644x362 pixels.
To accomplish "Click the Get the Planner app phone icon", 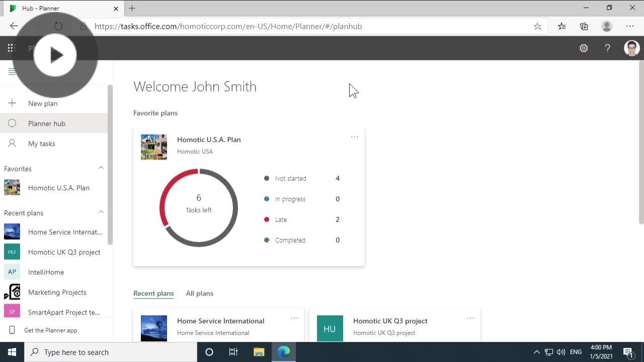I will click(x=12, y=330).
